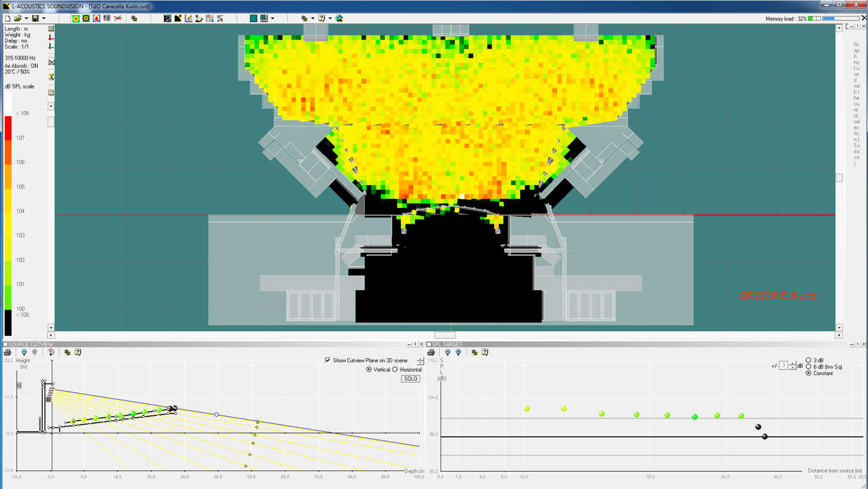Image resolution: width=868 pixels, height=489 pixels.
Task: Click the globe web icon in the toolbar
Action: click(339, 19)
